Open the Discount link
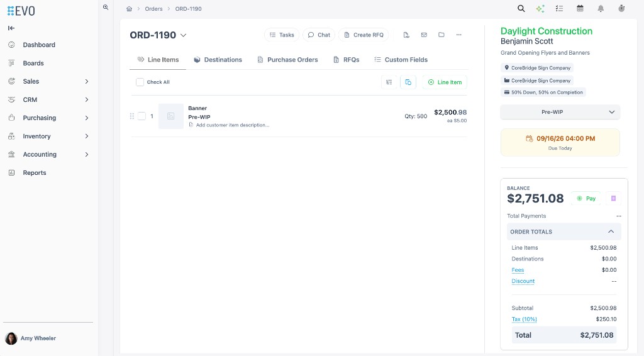Viewport: 644px width, 356px height. click(523, 281)
